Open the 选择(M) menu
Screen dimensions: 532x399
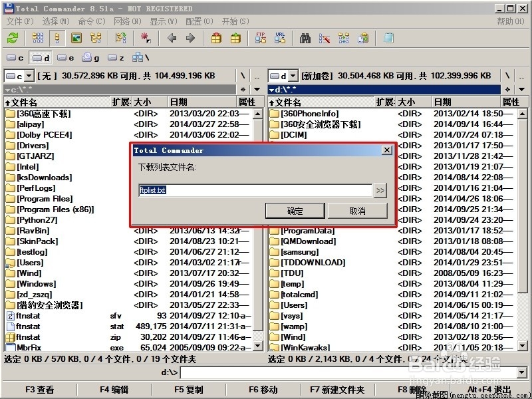(x=56, y=21)
